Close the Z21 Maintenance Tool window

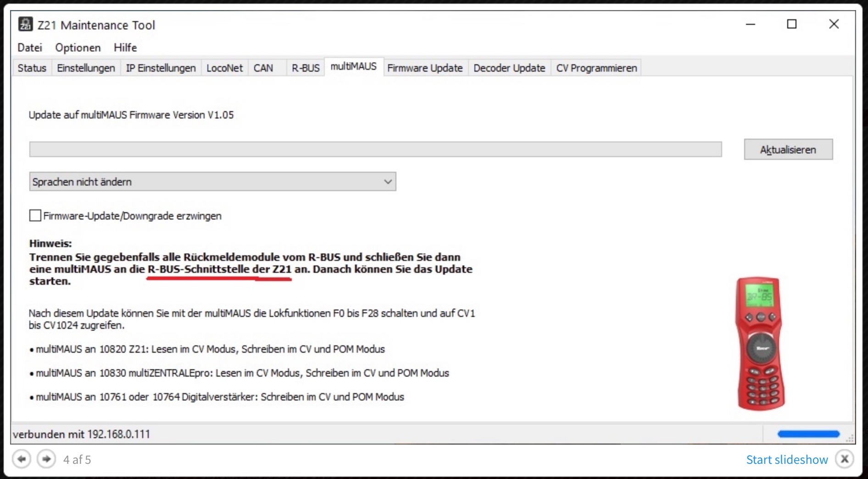(834, 24)
